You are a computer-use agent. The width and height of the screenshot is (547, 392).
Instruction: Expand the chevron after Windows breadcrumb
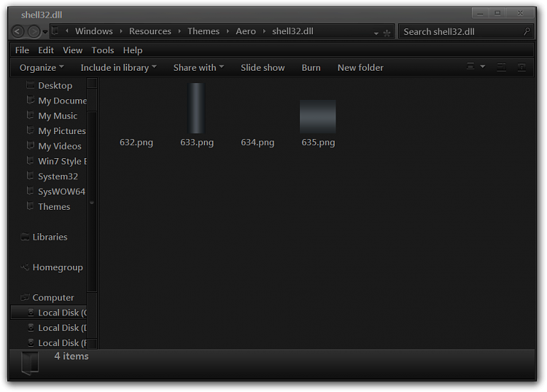pyautogui.click(x=121, y=31)
